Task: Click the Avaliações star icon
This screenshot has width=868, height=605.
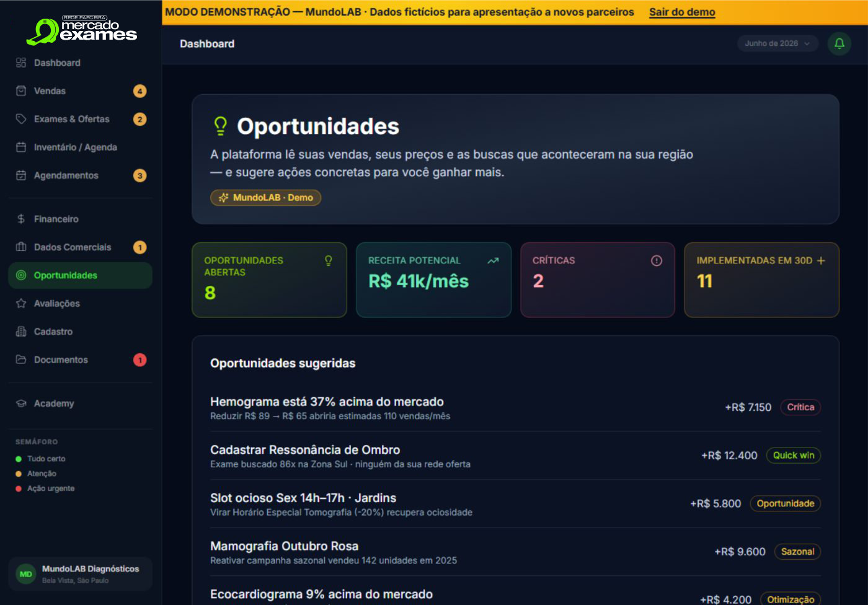Action: click(x=21, y=303)
